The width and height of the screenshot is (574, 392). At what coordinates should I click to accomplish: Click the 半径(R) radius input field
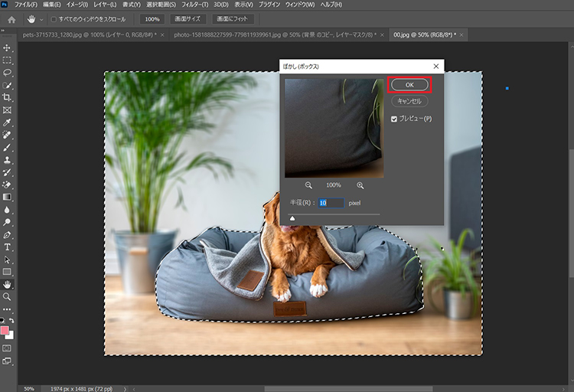(331, 203)
